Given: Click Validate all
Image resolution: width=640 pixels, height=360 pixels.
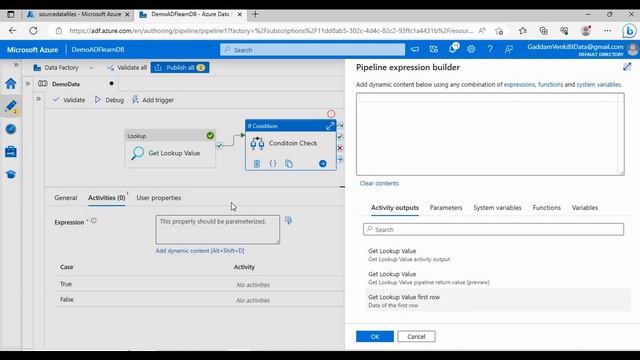Looking at the screenshot, I should [x=127, y=67].
